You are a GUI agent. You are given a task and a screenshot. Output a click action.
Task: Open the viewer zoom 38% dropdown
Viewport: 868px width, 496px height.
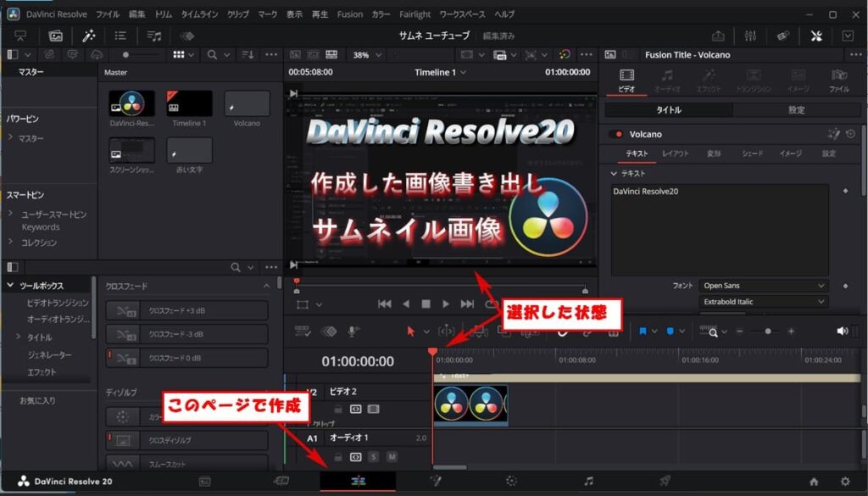(x=368, y=55)
